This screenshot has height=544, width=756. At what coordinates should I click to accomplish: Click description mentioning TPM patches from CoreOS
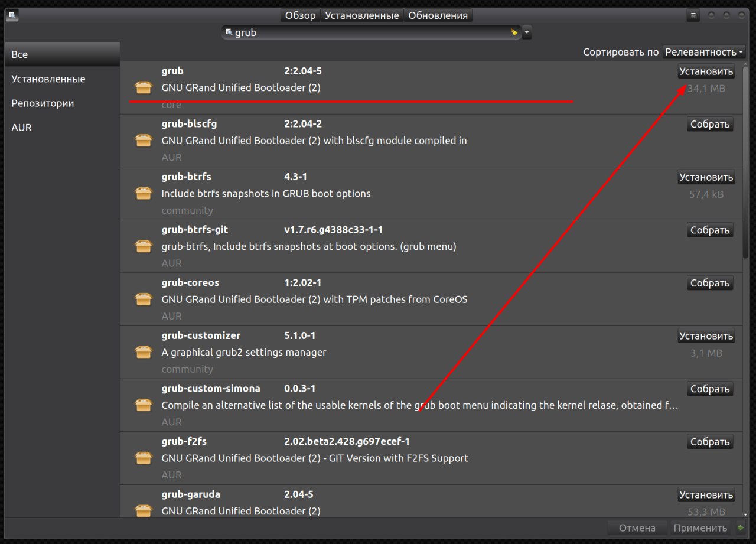(x=314, y=299)
